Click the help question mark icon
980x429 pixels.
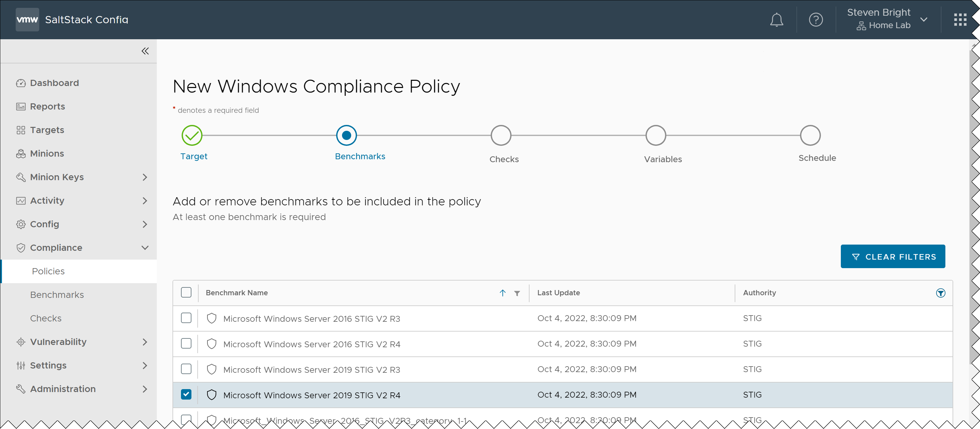pos(815,20)
